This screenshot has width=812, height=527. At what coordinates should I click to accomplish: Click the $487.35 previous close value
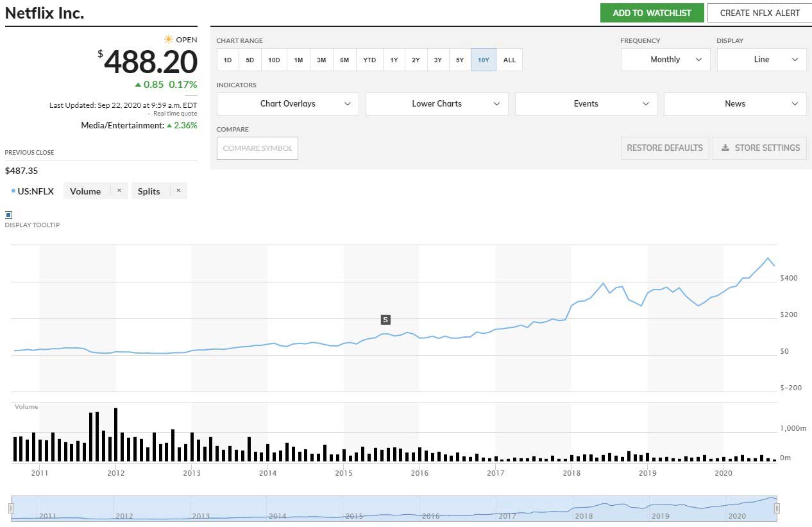pos(20,171)
